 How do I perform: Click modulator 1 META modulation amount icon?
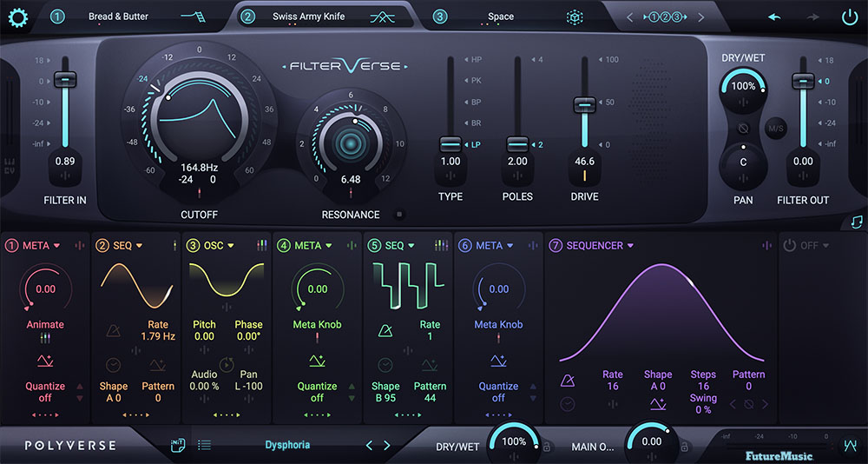(x=80, y=245)
